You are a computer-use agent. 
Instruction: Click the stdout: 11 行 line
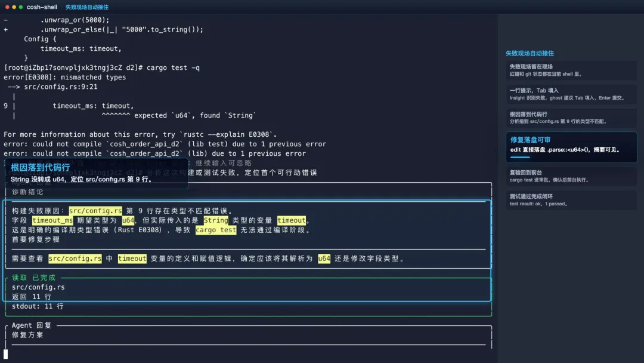38,306
